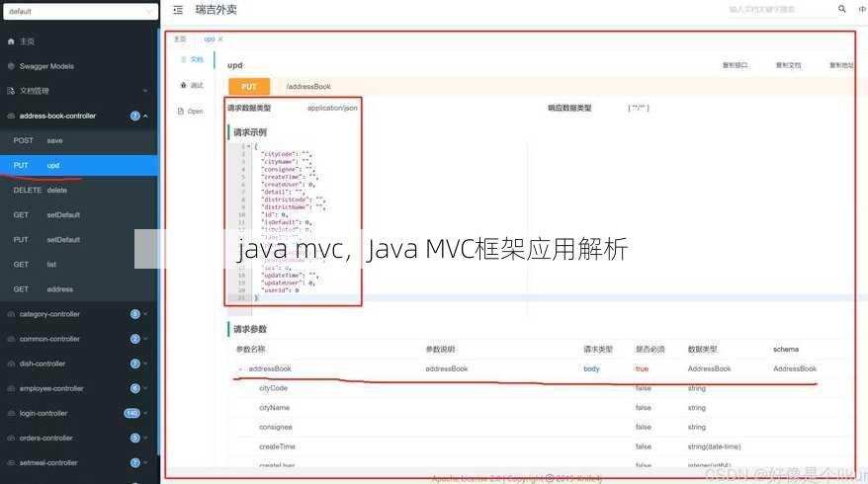The height and width of the screenshot is (484, 868).
Task: Click the cityCode parameter row
Action: pos(540,388)
